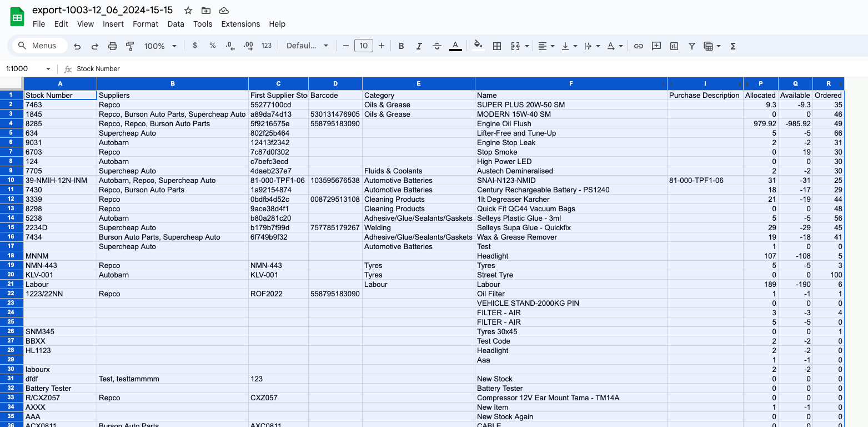Redo the last action
868x427 pixels.
coord(95,46)
